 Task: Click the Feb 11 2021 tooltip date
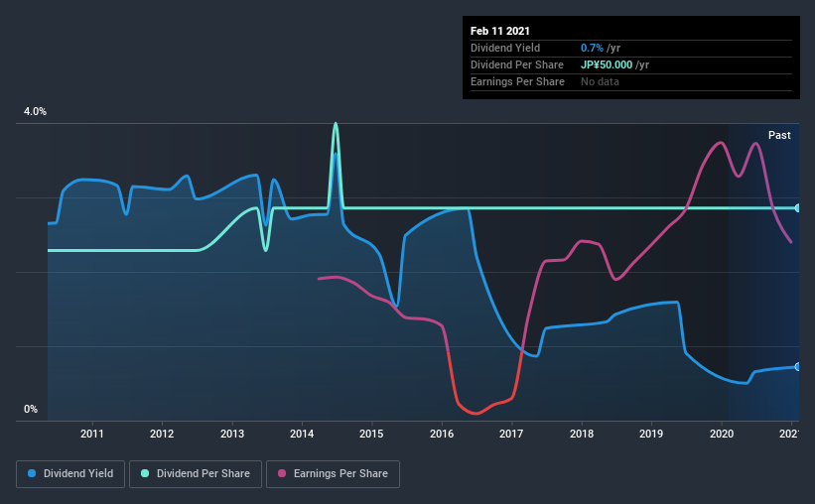[500, 31]
